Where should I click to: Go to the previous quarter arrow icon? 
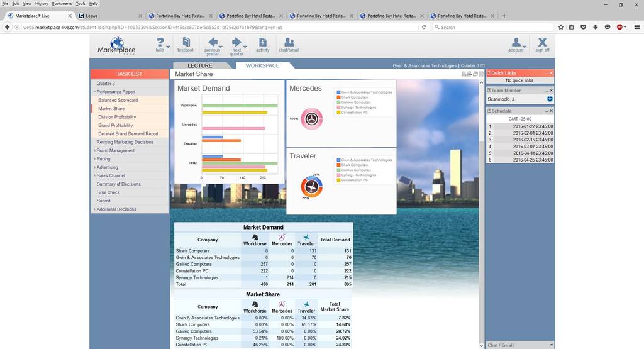(x=213, y=42)
